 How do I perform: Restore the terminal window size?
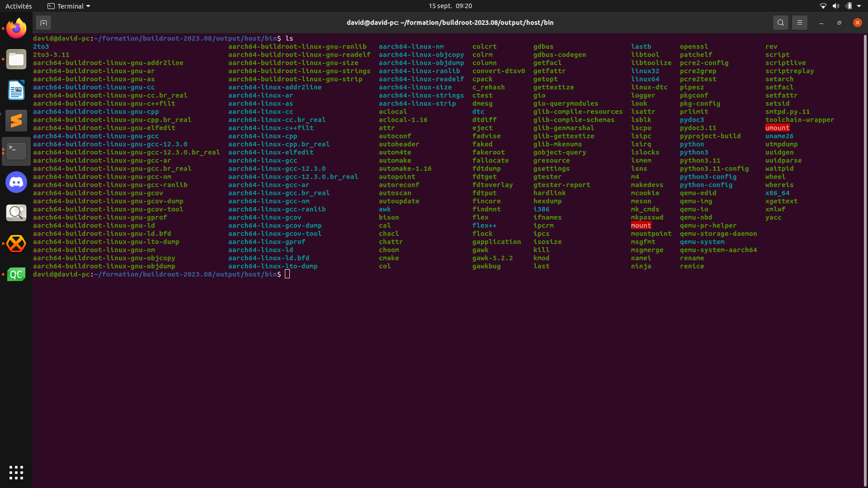[x=839, y=23]
